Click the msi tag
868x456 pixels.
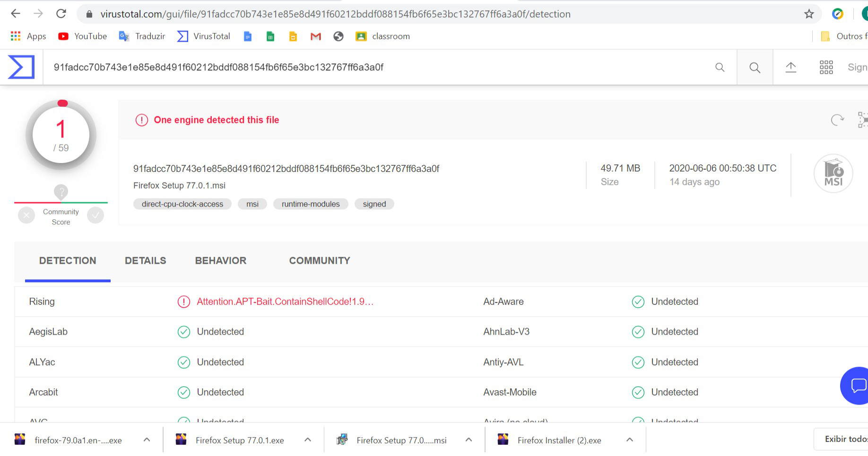252,204
